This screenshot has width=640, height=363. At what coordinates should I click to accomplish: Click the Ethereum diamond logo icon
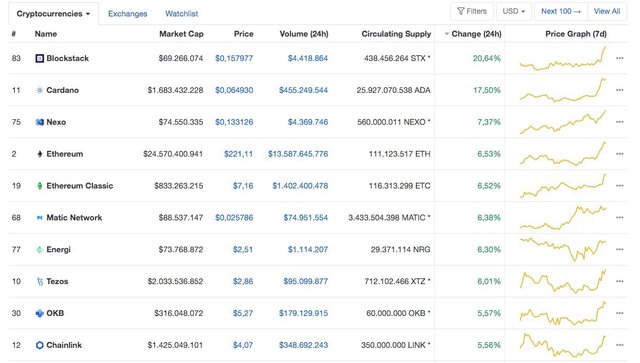40,154
